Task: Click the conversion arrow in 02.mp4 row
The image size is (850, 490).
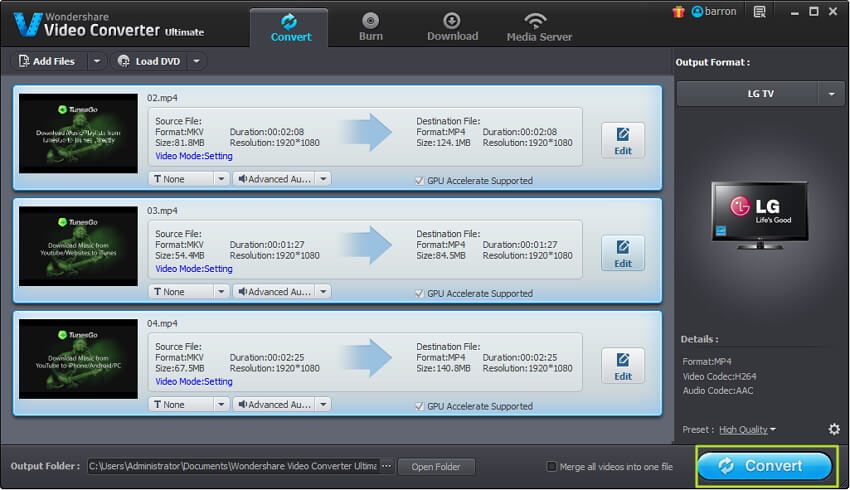Action: click(368, 132)
